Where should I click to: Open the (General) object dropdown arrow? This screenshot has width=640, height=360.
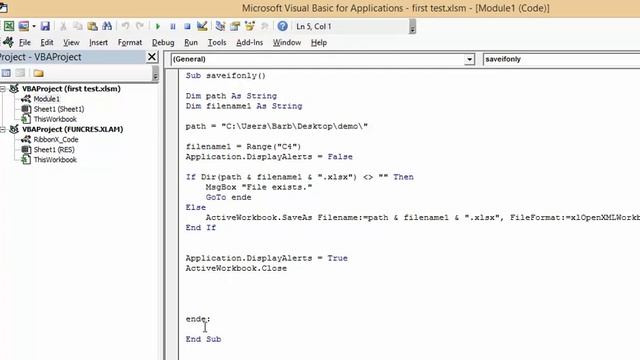coord(469,60)
